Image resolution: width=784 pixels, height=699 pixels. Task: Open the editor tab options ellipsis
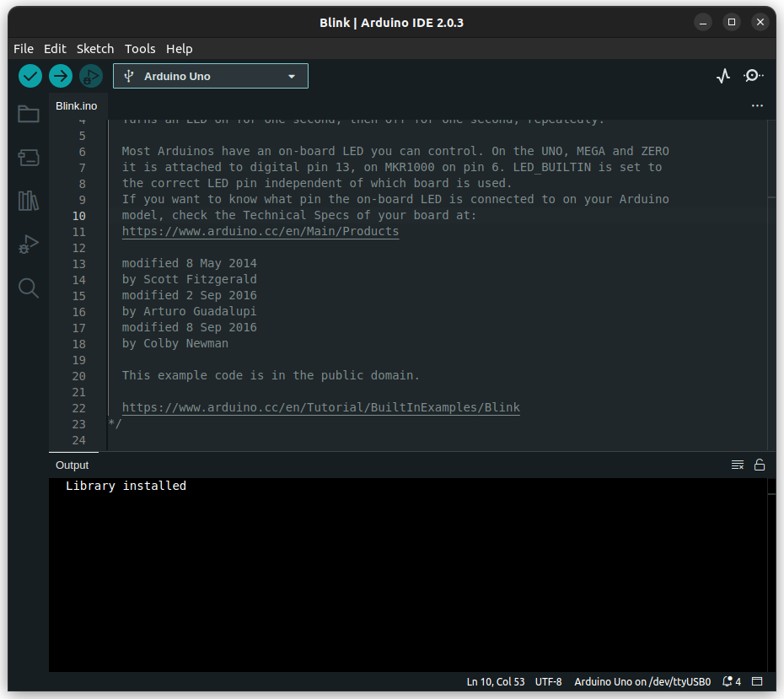(x=757, y=106)
